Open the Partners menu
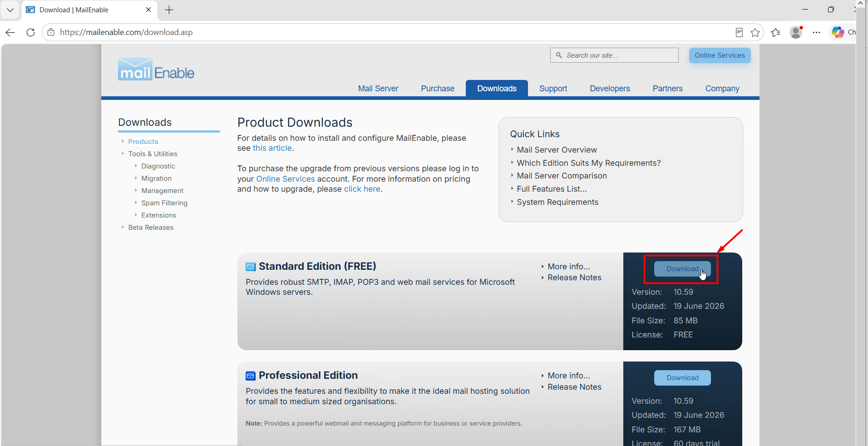Image resolution: width=868 pixels, height=446 pixels. (667, 89)
